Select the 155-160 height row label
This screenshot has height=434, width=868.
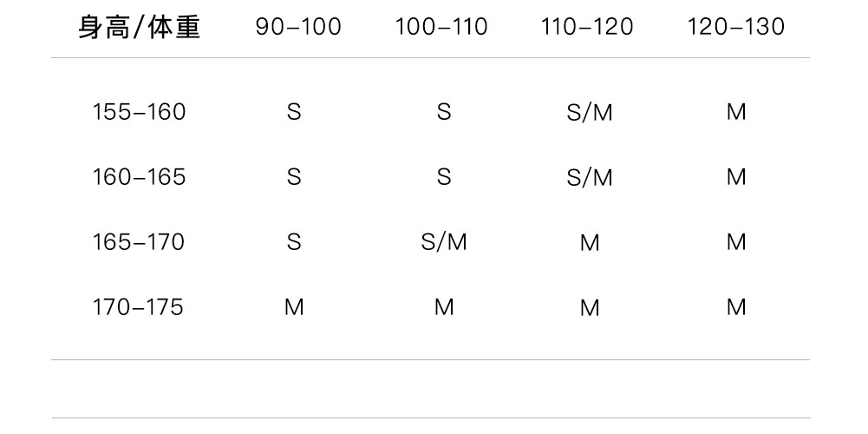click(x=139, y=113)
